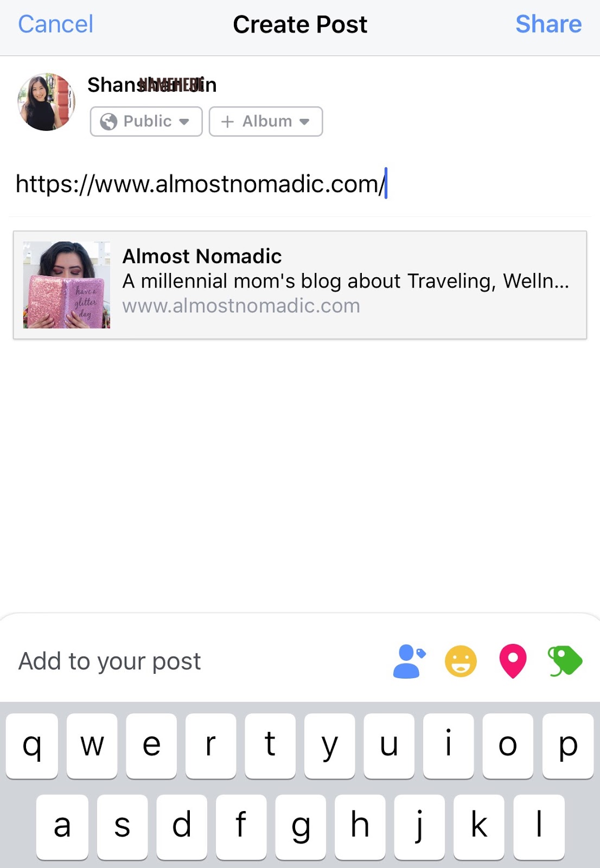Screen dimensions: 600x868
Task: Click the globe icon in Public selector
Action: (x=108, y=122)
